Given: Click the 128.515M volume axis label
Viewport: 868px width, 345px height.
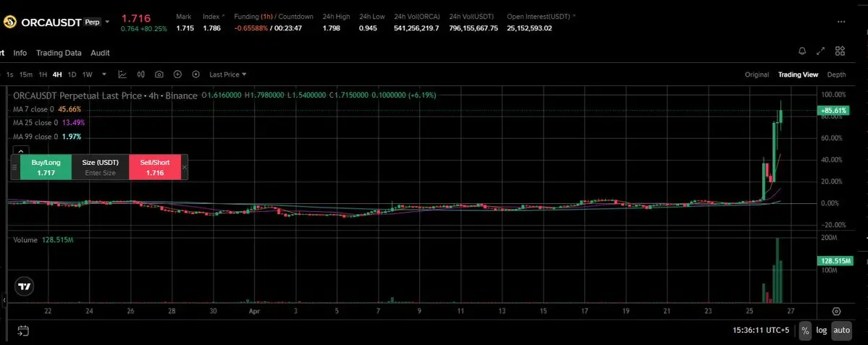Looking at the screenshot, I should 835,260.
